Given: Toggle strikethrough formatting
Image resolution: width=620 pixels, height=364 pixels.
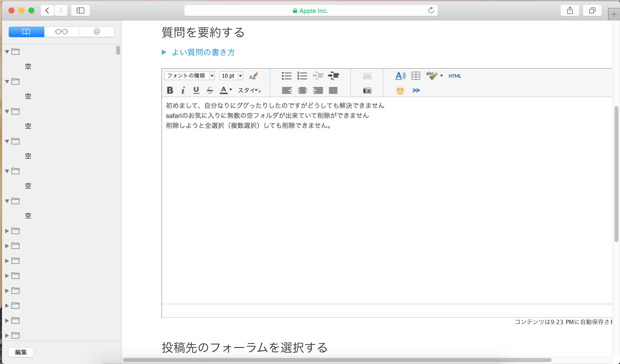Looking at the screenshot, I should click(x=210, y=90).
